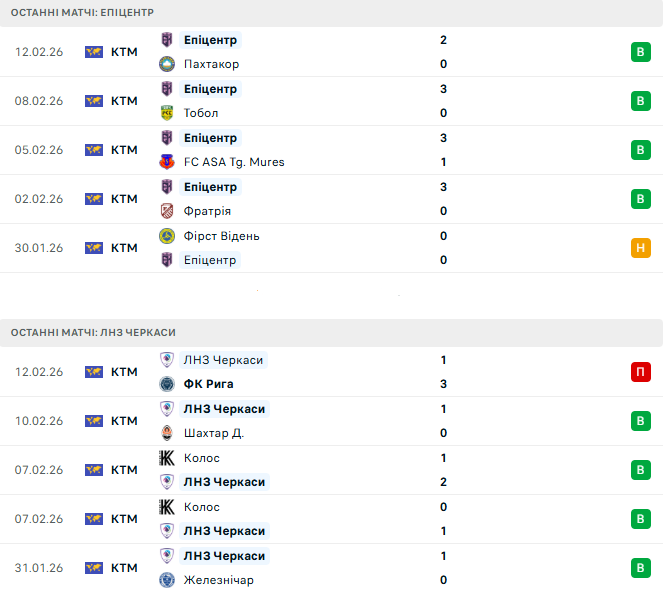
Task: Click the ФК Рига club crest icon
Action: [167, 384]
